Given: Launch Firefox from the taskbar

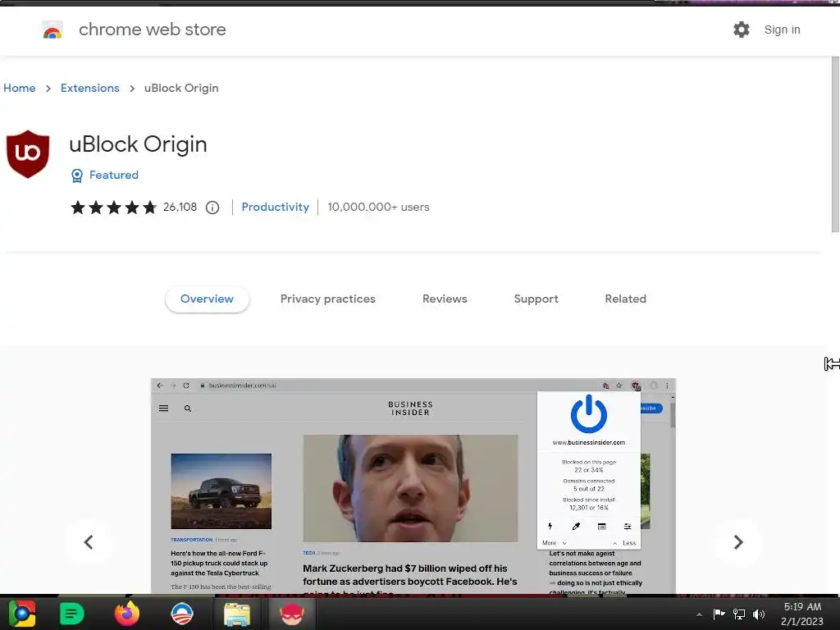Looking at the screenshot, I should [127, 614].
